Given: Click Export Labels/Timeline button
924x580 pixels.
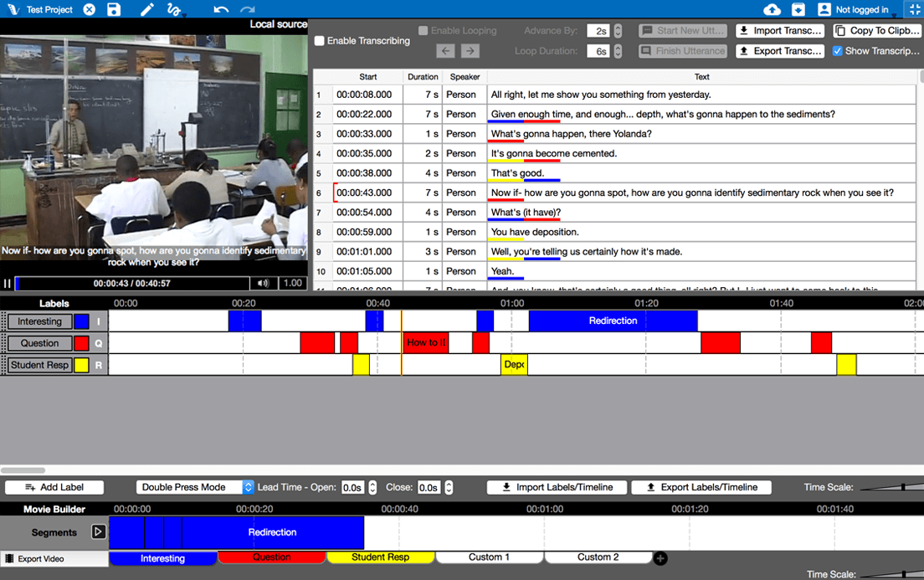Looking at the screenshot, I should click(x=701, y=487).
